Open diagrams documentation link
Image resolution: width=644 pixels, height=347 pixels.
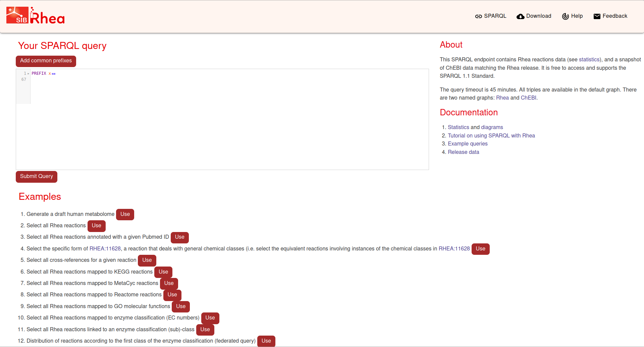[492, 127]
